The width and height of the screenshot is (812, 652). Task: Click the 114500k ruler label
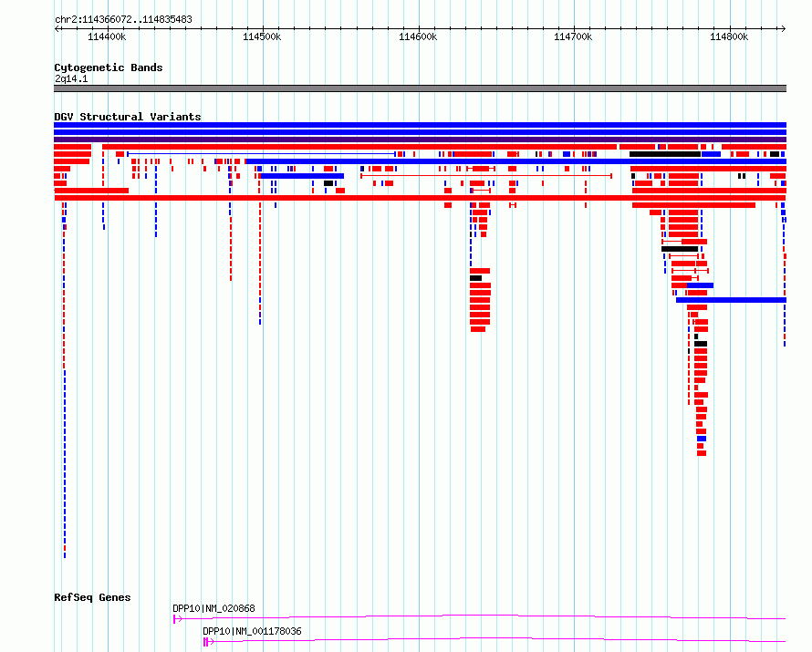pos(262,36)
